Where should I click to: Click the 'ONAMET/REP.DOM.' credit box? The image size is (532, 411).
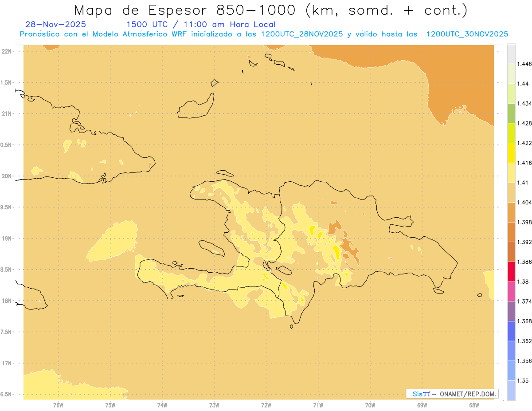pyautogui.click(x=452, y=394)
